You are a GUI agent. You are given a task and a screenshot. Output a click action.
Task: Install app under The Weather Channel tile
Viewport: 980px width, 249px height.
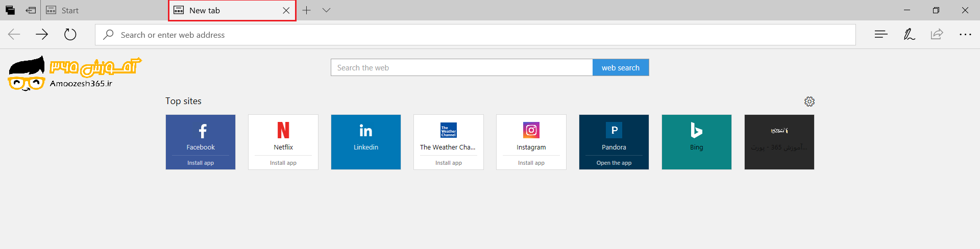449,163
